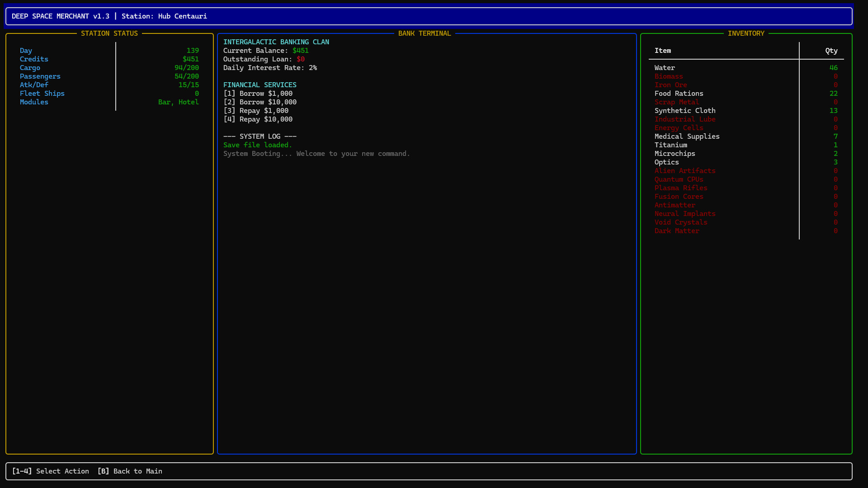Click the Cargo capacity indicator 94/200
Screen dimensions: 868x488
pyautogui.click(x=187, y=68)
